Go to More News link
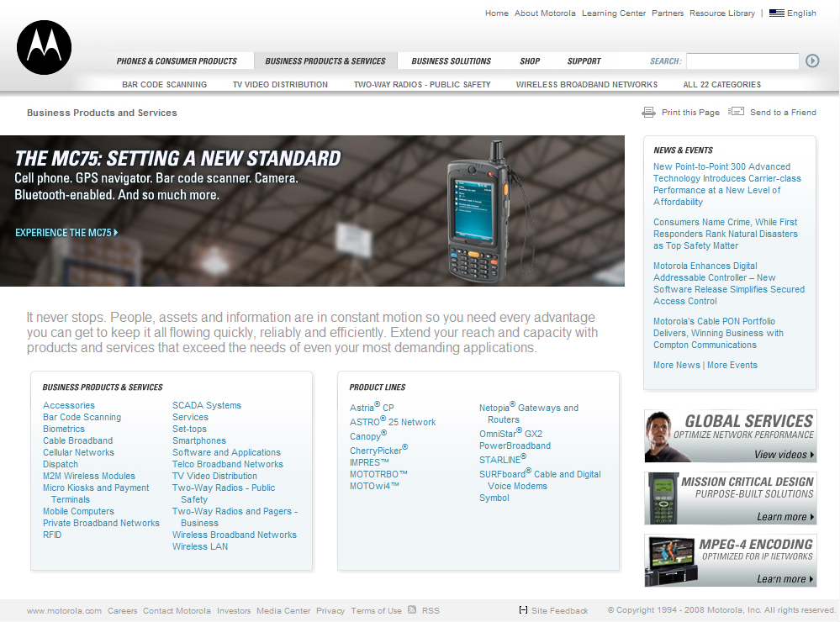 676,365
